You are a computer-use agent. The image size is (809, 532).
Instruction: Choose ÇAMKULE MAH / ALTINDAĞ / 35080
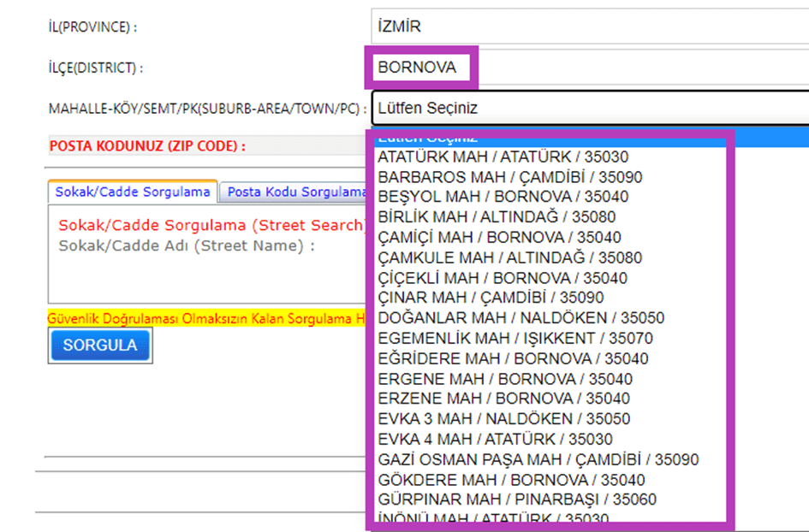tap(509, 257)
